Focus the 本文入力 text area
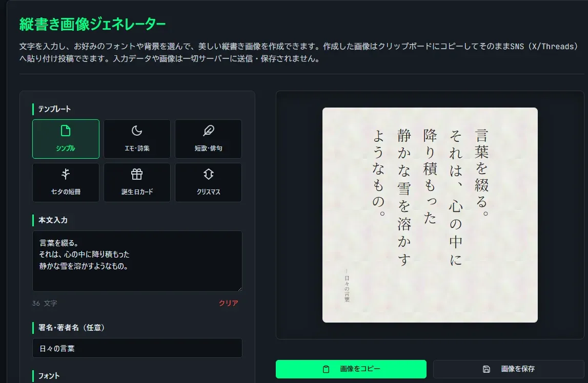 tap(137, 261)
